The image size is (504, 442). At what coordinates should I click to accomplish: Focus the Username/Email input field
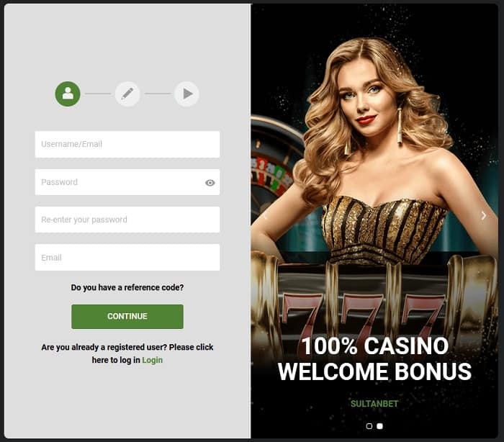[x=127, y=144]
